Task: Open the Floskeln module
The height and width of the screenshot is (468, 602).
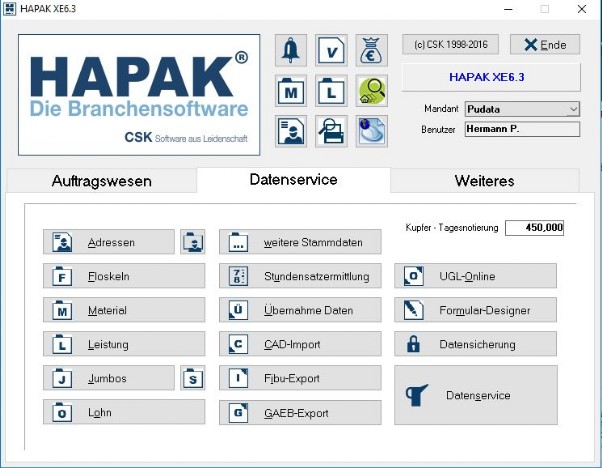Action: [x=124, y=276]
